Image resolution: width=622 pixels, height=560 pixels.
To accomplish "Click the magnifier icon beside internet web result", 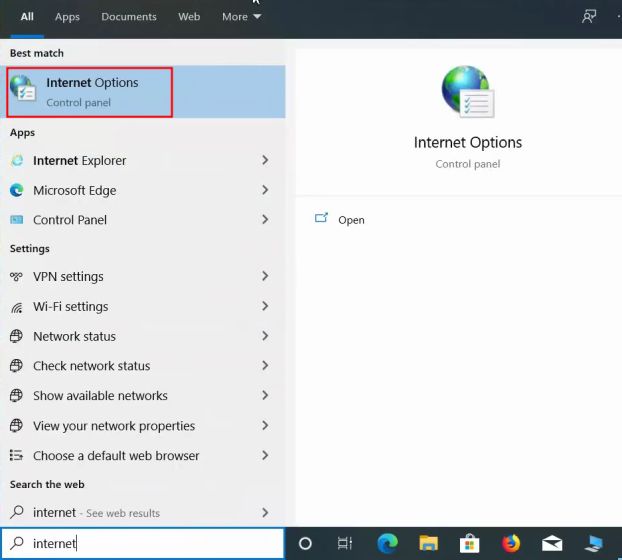I will pos(17,512).
